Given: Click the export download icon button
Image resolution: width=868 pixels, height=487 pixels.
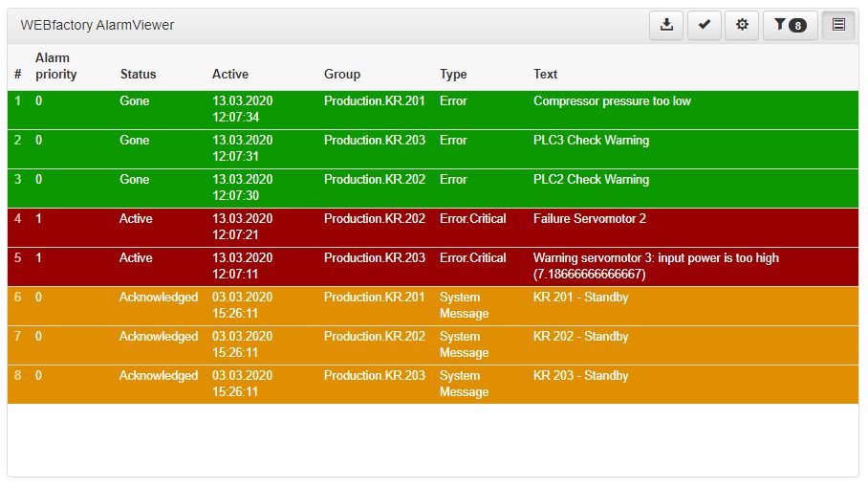Looking at the screenshot, I should (x=666, y=25).
